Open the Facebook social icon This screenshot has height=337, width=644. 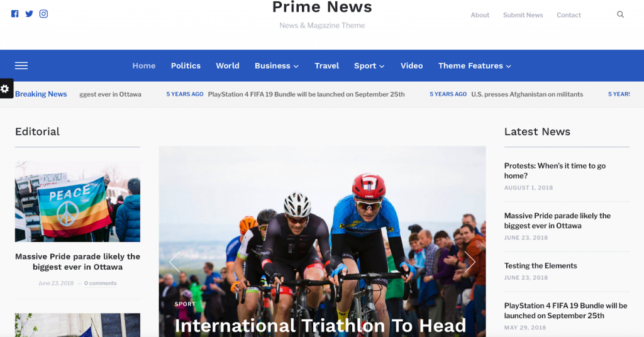tap(15, 14)
